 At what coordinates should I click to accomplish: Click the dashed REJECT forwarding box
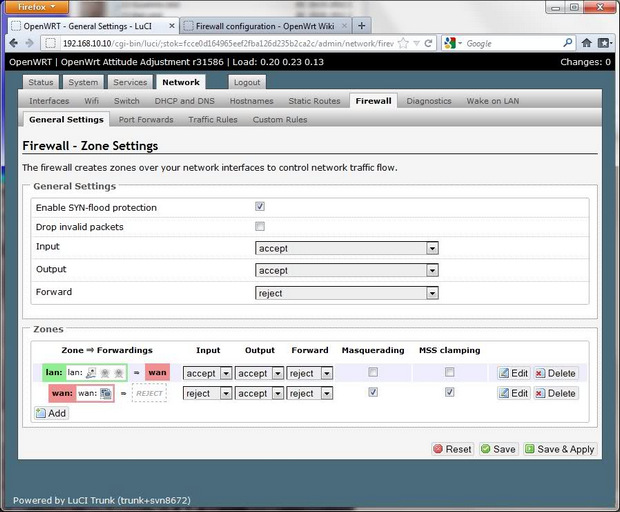(149, 393)
